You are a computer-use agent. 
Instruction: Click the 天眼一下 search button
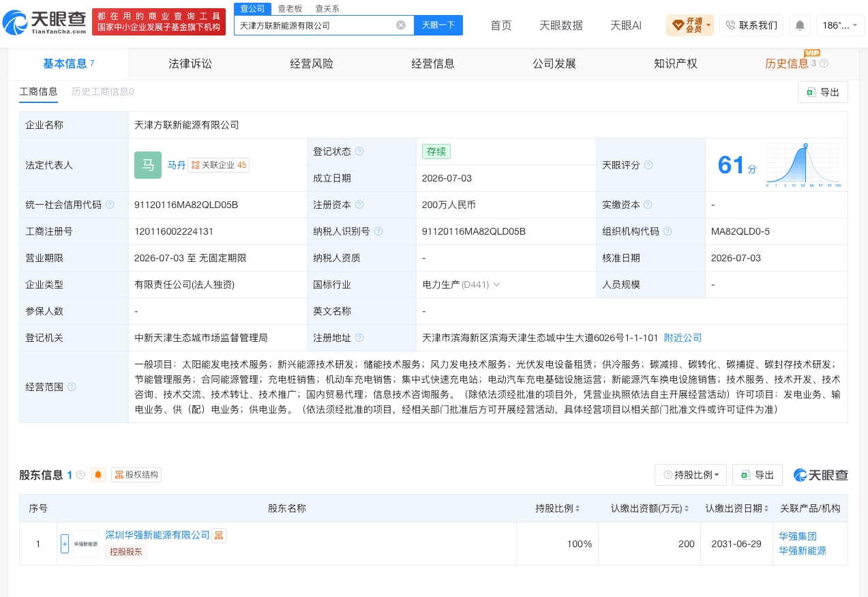click(x=438, y=25)
